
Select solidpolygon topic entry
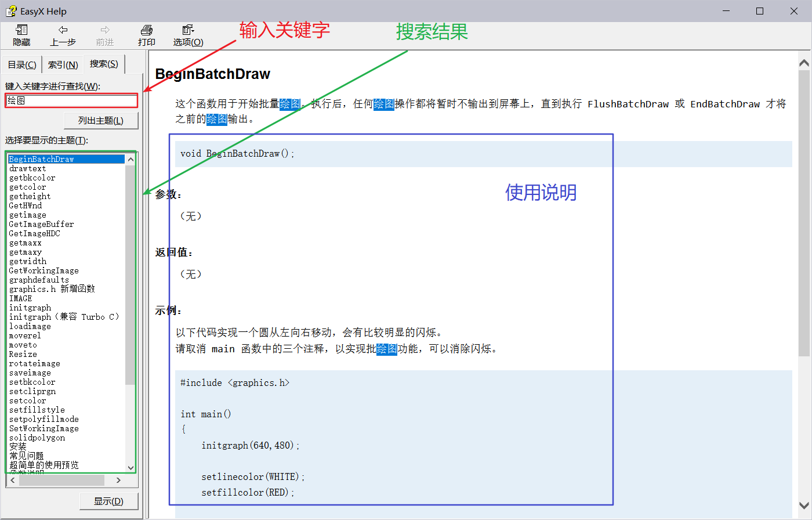coord(37,438)
